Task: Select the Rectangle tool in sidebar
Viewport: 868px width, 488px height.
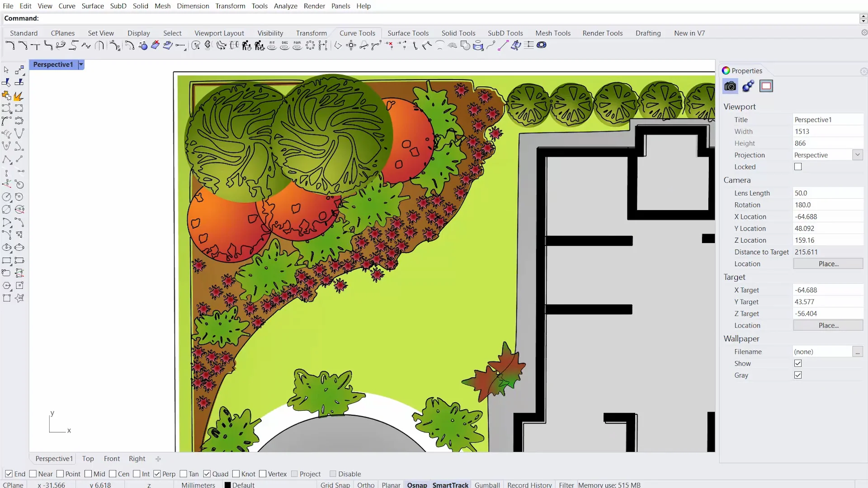Action: [7, 261]
